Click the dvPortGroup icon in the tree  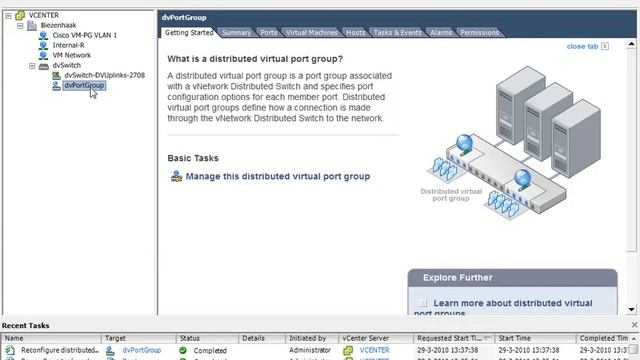click(56, 86)
